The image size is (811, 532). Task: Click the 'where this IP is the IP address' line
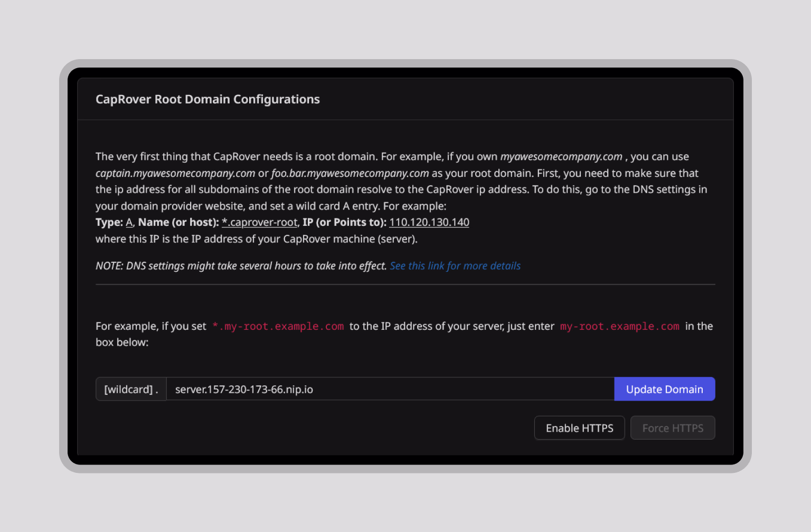257,239
